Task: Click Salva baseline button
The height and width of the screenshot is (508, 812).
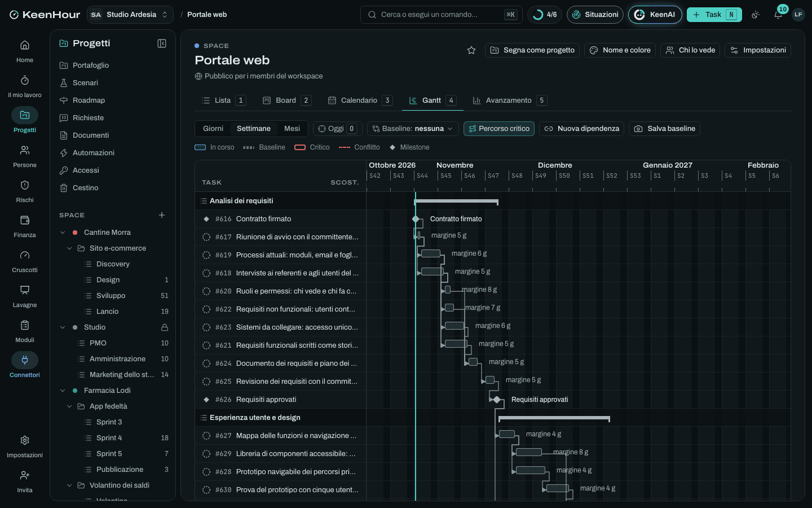Action: tap(664, 129)
